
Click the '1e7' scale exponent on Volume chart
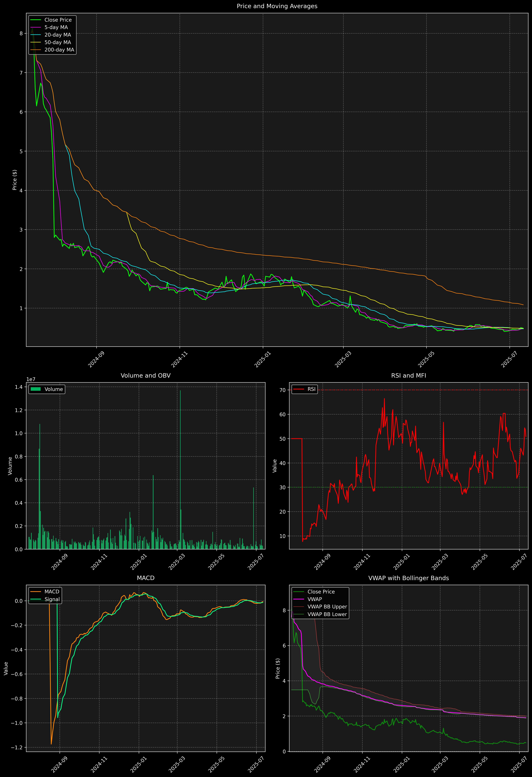point(31,379)
